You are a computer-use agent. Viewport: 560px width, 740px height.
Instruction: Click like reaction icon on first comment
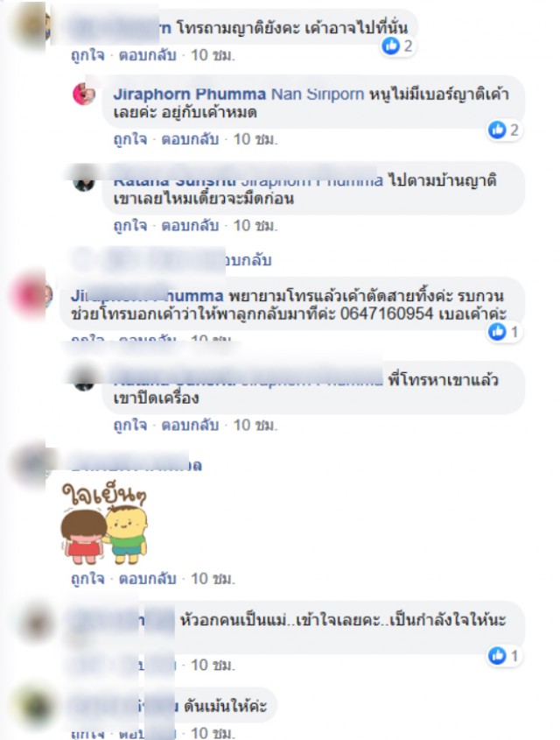390,46
